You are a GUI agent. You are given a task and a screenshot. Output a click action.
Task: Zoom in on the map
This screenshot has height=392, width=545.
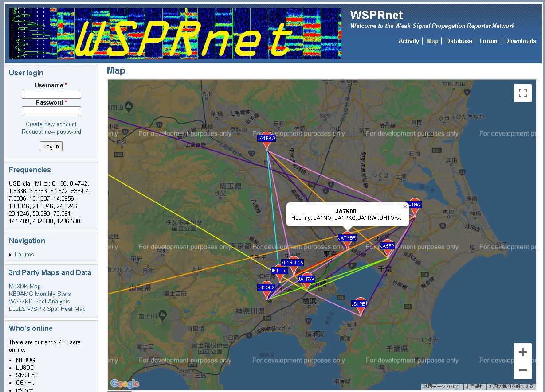click(523, 352)
